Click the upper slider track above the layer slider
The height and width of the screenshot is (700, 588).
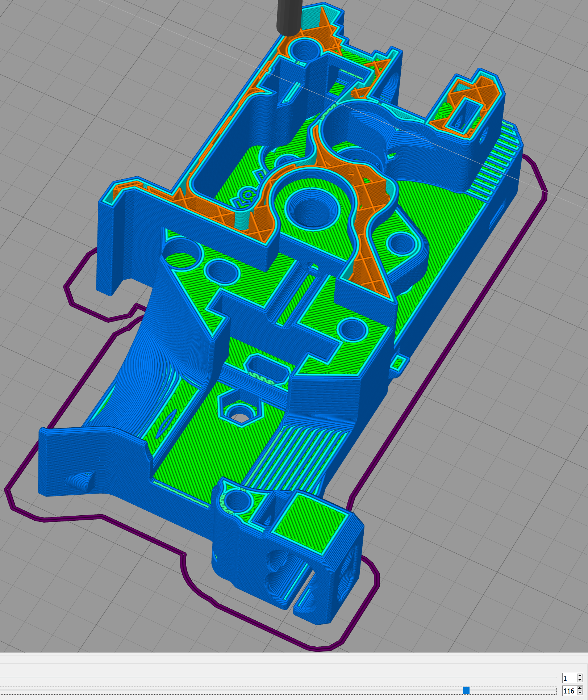[278, 677]
